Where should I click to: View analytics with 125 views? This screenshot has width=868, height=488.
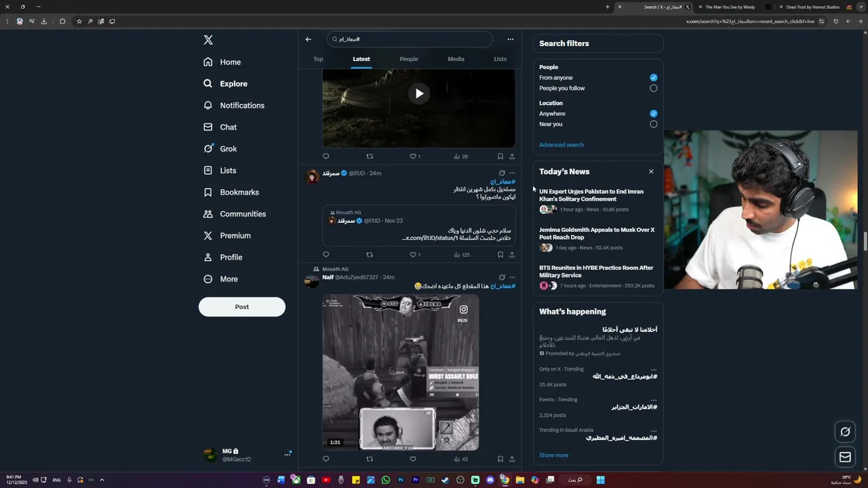(461, 255)
